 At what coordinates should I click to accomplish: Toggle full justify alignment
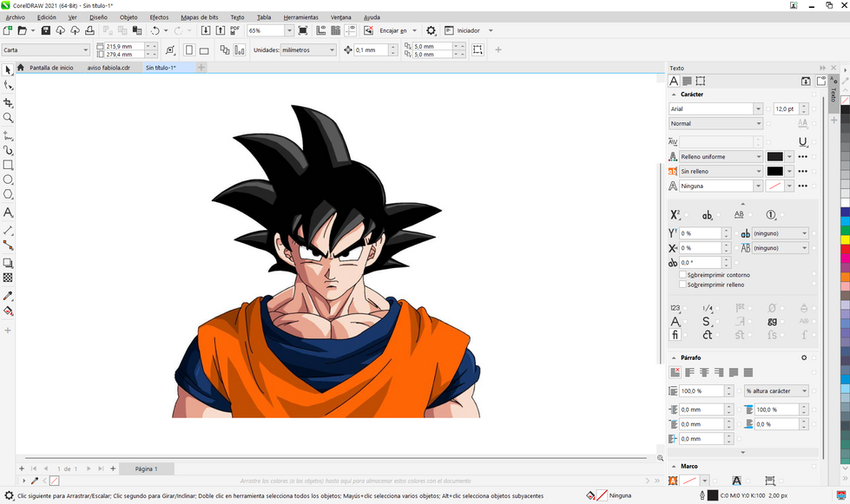(734, 372)
